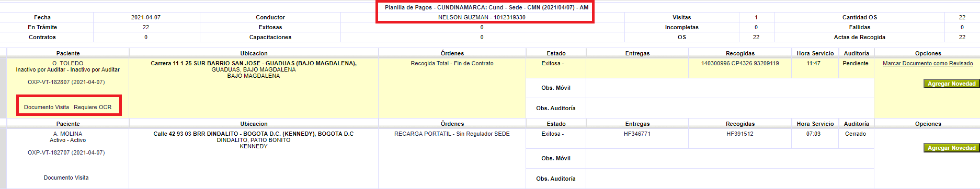Screen dimensions: 980x189
Task: Open Marcar Documento como Revisado link
Action: pos(928,63)
